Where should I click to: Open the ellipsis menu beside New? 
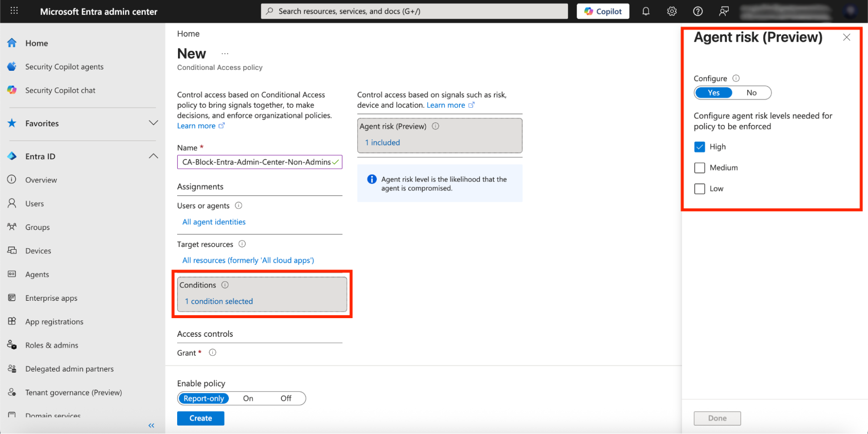pos(224,54)
